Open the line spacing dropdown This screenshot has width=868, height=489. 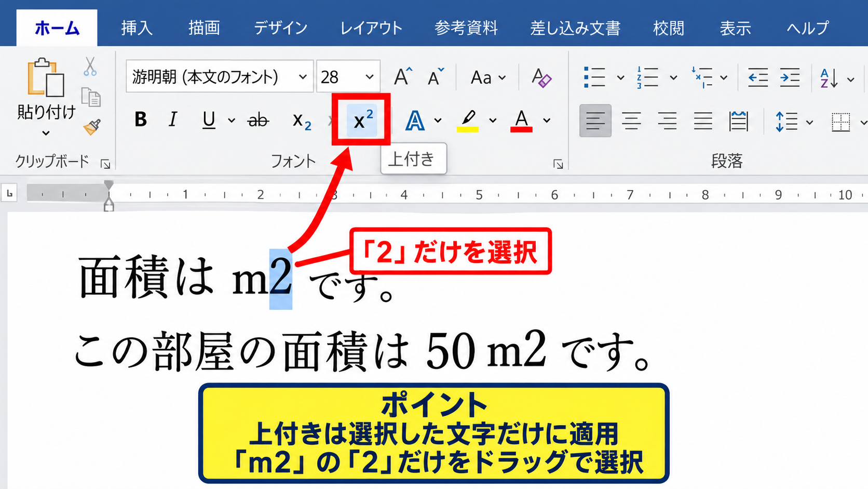pyautogui.click(x=810, y=123)
